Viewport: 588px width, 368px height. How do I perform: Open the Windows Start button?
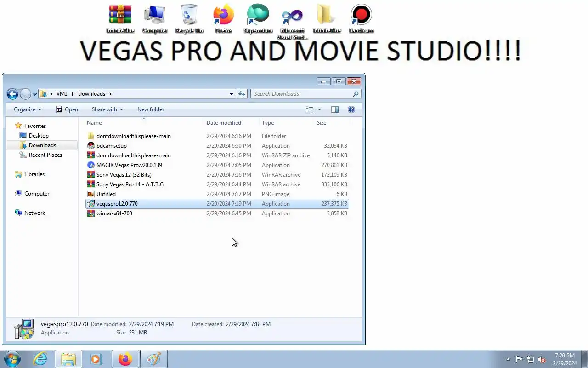pyautogui.click(x=12, y=359)
